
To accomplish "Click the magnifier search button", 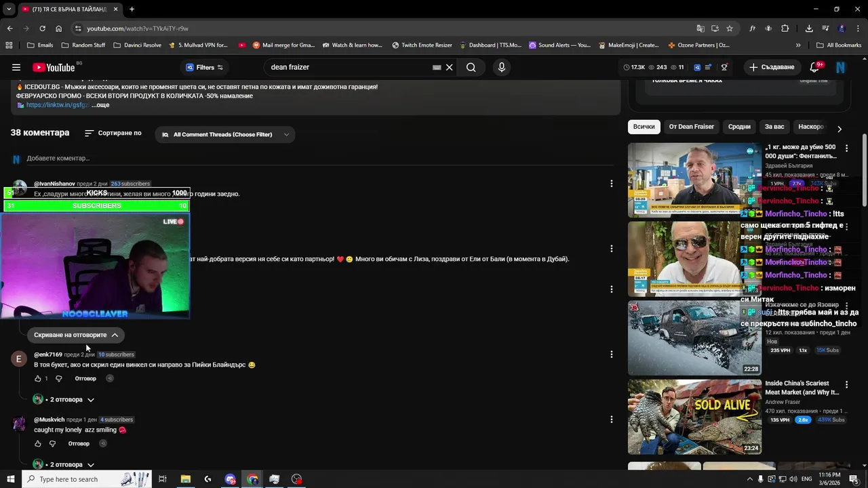I will click(x=471, y=67).
